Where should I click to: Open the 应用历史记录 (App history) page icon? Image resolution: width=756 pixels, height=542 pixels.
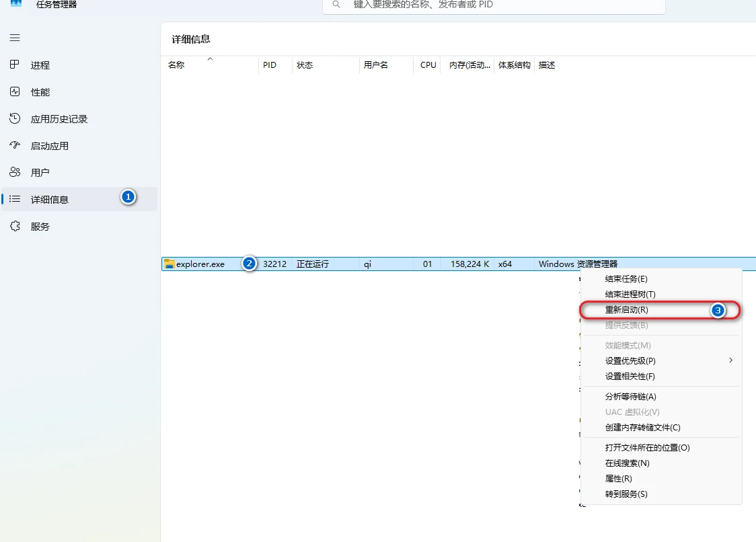(15, 118)
